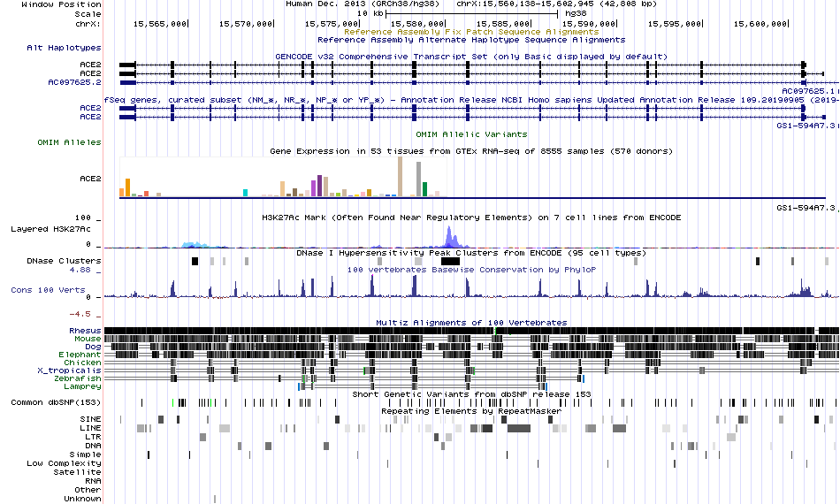Select the Chicken alignment row label

pyautogui.click(x=82, y=363)
